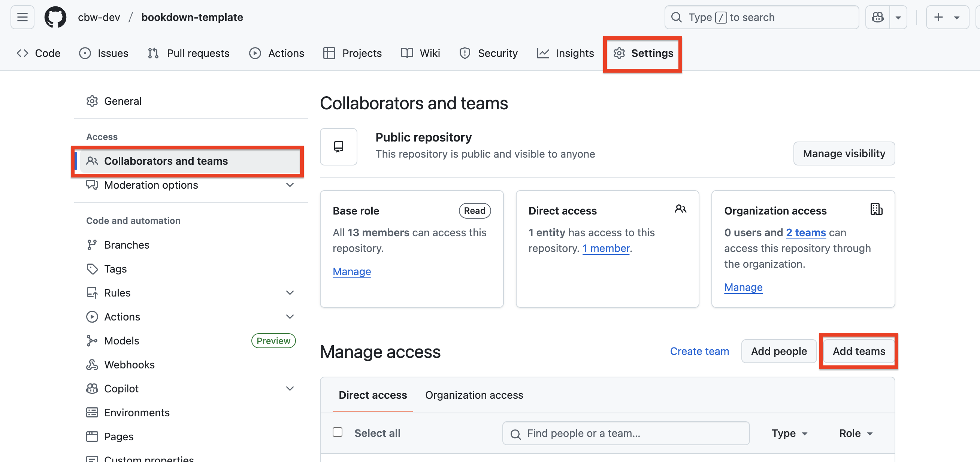Check the Select all checkbox
This screenshot has height=462, width=980.
tap(338, 432)
